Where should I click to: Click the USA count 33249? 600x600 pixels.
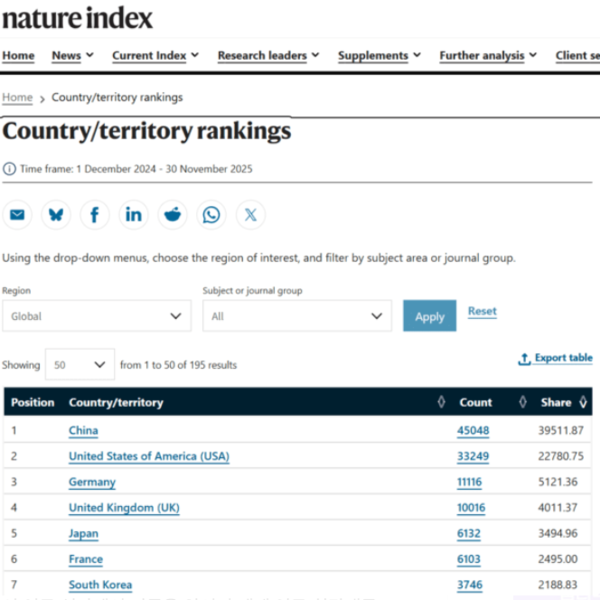[x=473, y=456]
